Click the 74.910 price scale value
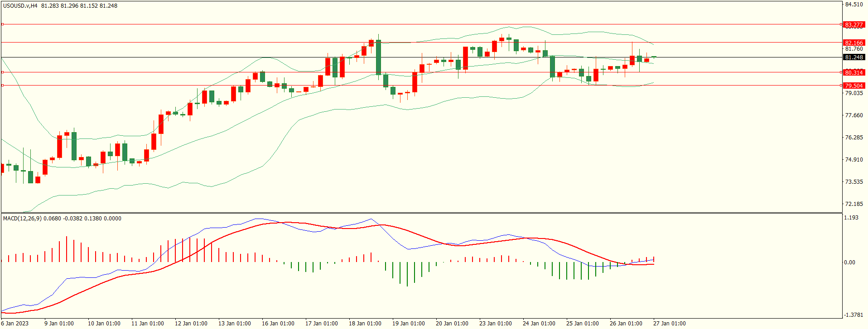This screenshot has width=868, height=329. click(854, 160)
